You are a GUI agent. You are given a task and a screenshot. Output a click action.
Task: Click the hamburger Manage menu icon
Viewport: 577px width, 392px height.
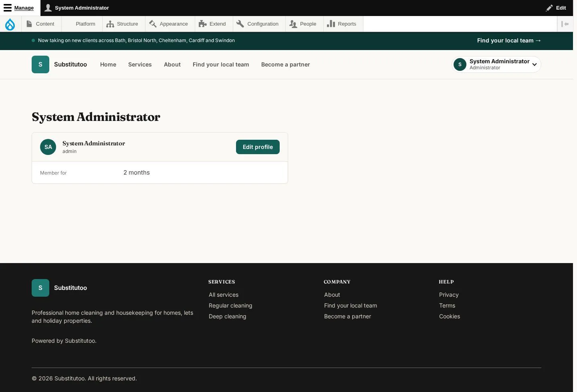click(x=8, y=8)
